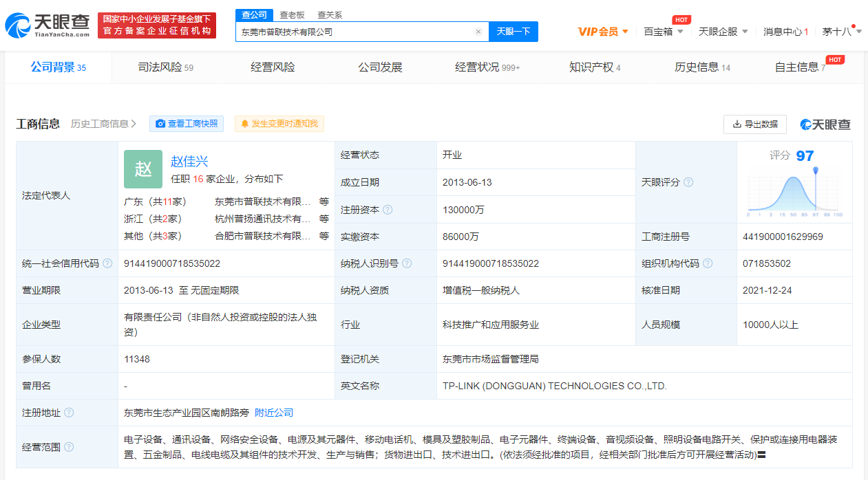Click help icon next to 天眼评分
This screenshot has width=868, height=480.
688,182
